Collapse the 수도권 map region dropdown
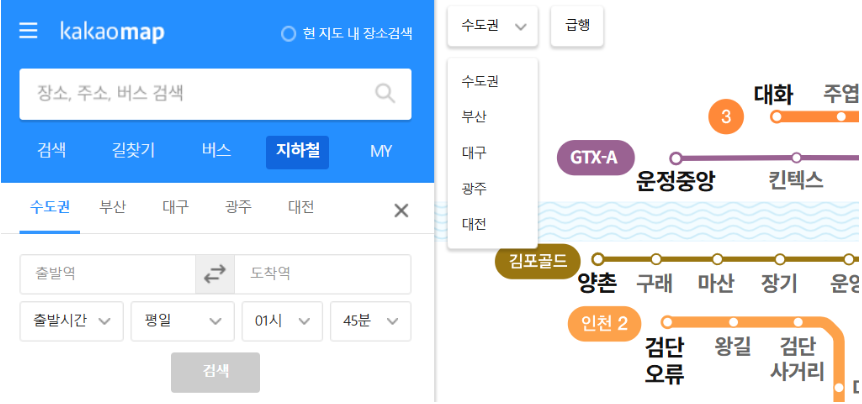This screenshot has width=862, height=404. pyautogui.click(x=493, y=26)
